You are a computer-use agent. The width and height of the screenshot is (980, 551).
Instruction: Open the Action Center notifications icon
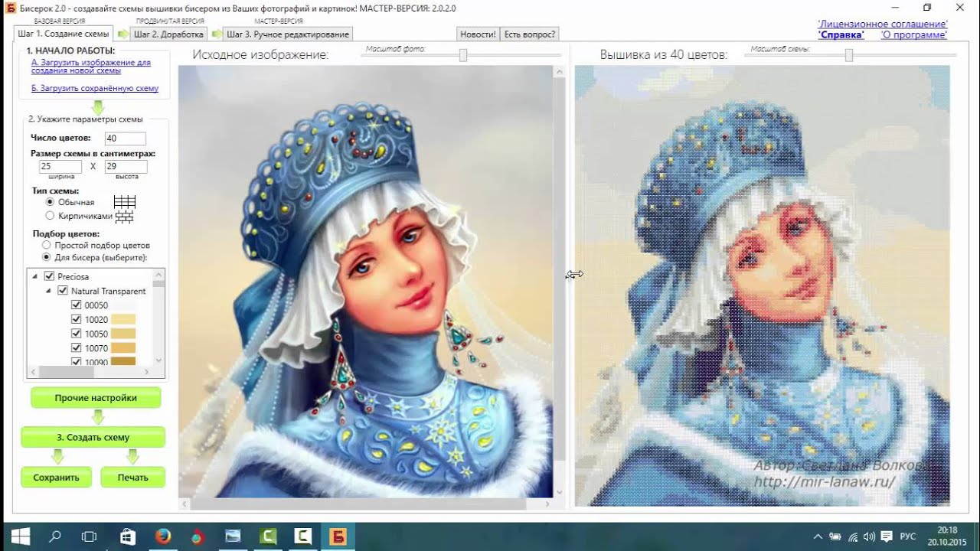[887, 536]
